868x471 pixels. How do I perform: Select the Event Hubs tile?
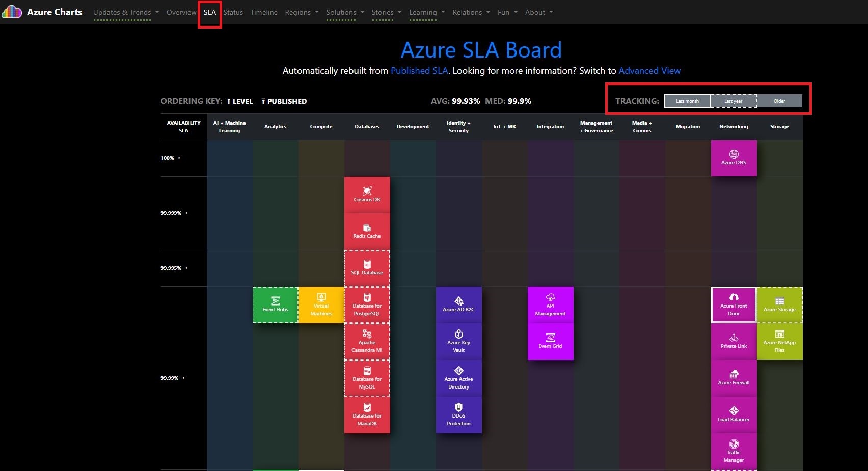[x=275, y=304]
